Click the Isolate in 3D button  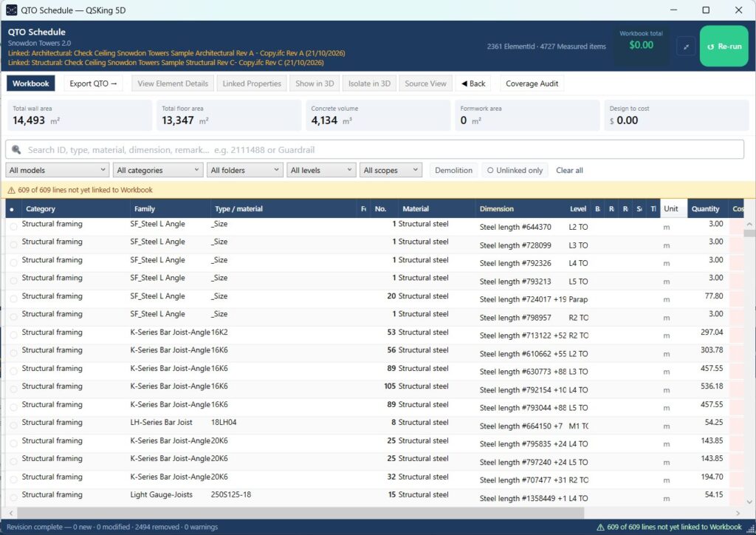tap(369, 84)
